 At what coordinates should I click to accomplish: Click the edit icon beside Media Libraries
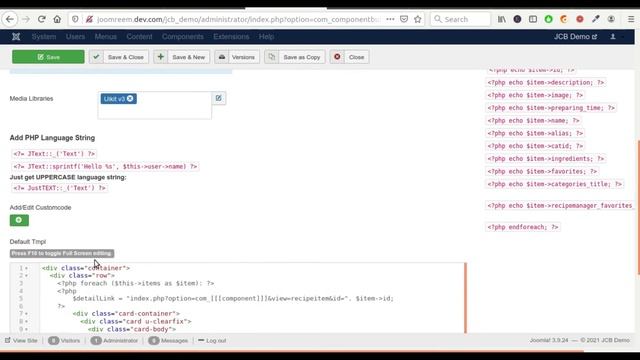219,98
